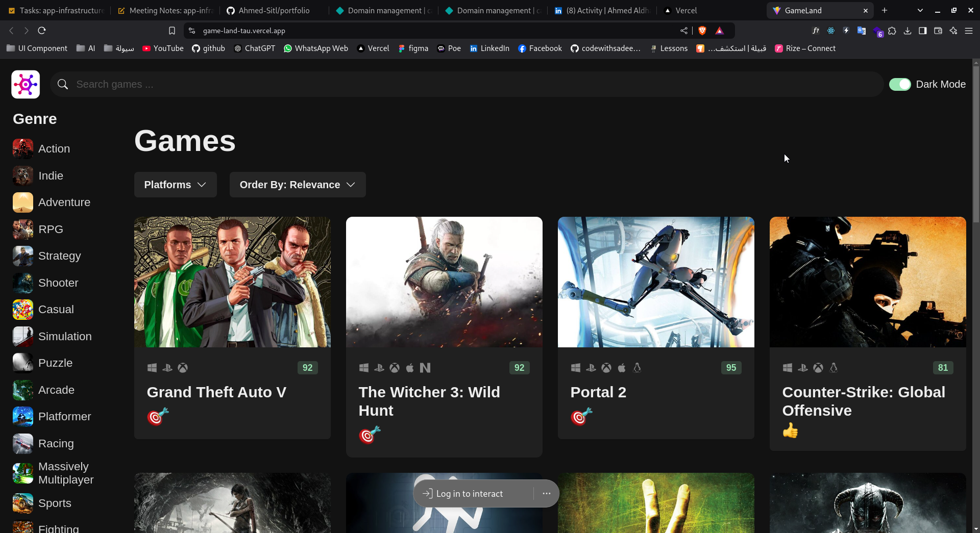The height and width of the screenshot is (533, 980).
Task: Click Windows platform icon on Grand Theft Auto V
Action: (x=152, y=368)
